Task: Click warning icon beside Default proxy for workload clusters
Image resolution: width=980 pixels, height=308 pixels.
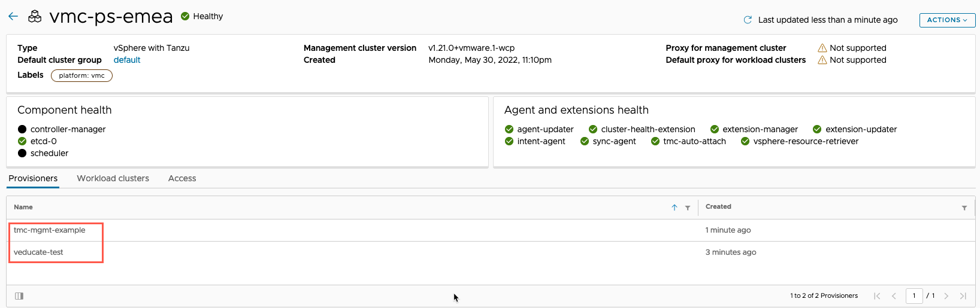Action: [x=822, y=60]
